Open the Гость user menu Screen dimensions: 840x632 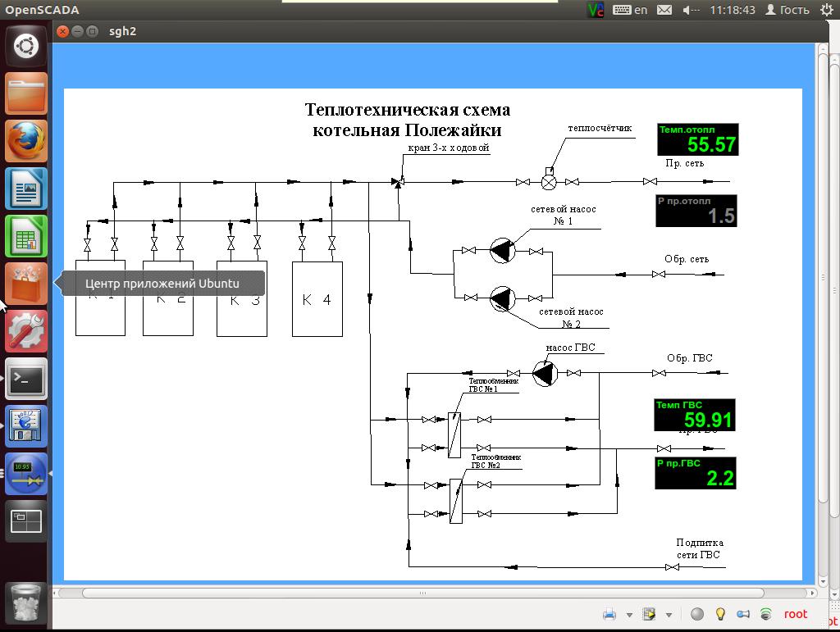pyautogui.click(x=787, y=10)
